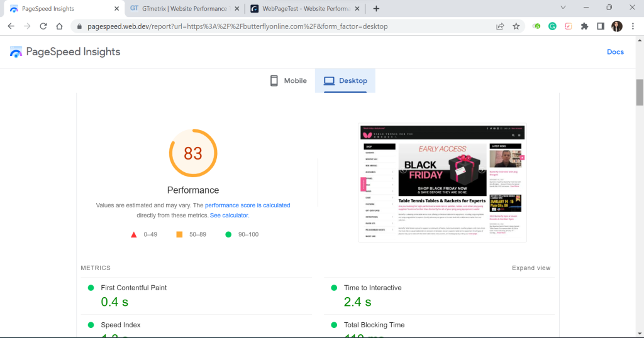644x338 pixels.
Task: Open the Extensions puzzle menu
Action: click(x=584, y=26)
